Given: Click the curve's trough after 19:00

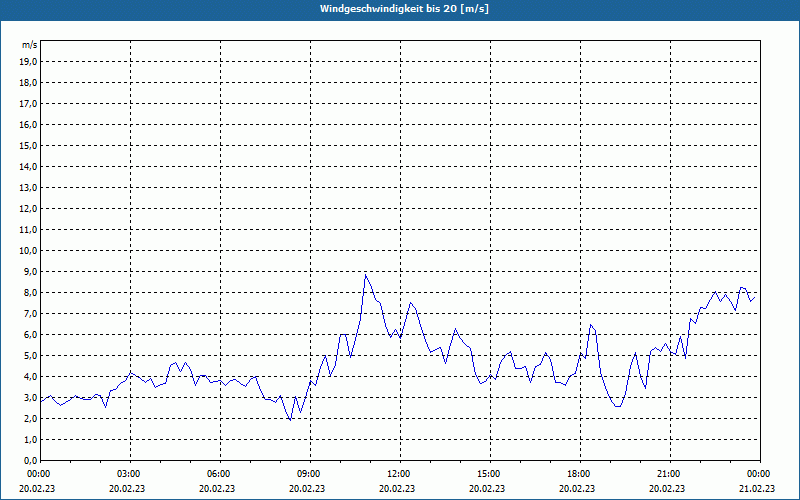Looking at the screenshot, I should [617, 406].
